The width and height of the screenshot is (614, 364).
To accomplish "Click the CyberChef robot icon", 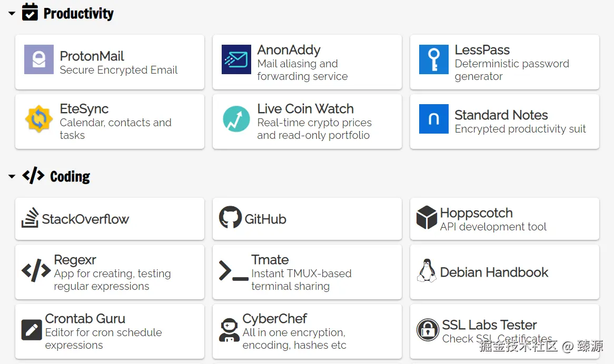I will [229, 330].
